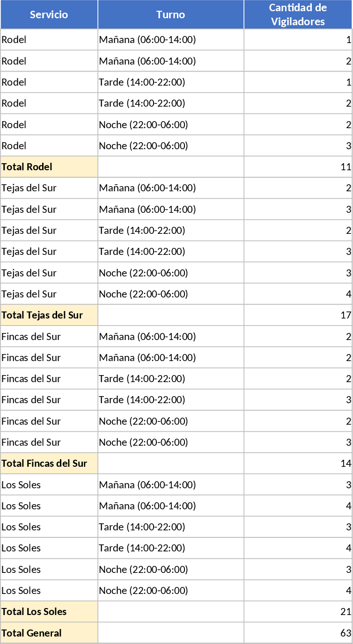Select the Total Fincas del Sur cell
The height and width of the screenshot is (644, 353).
[49, 463]
